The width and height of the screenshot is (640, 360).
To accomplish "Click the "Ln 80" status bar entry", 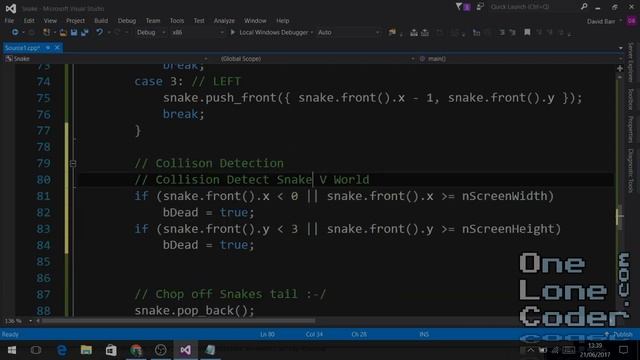I will point(267,334).
